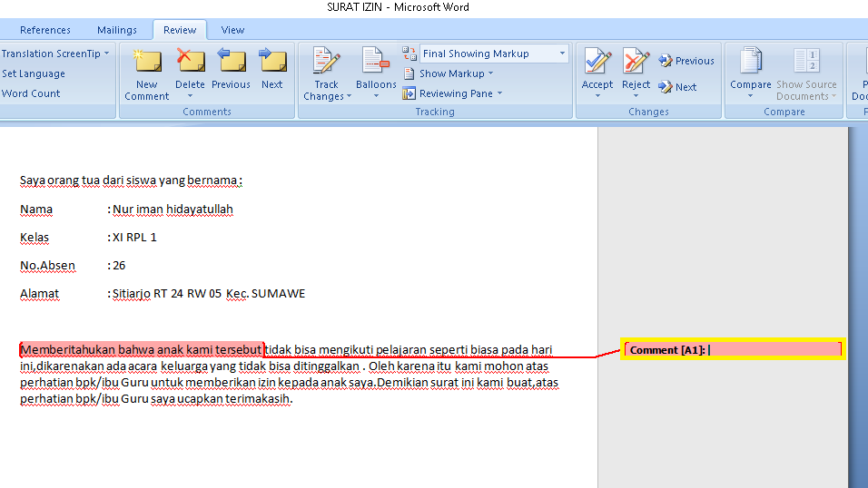The width and height of the screenshot is (868, 488).
Task: Click the Delete comment icon
Action: click(x=190, y=63)
